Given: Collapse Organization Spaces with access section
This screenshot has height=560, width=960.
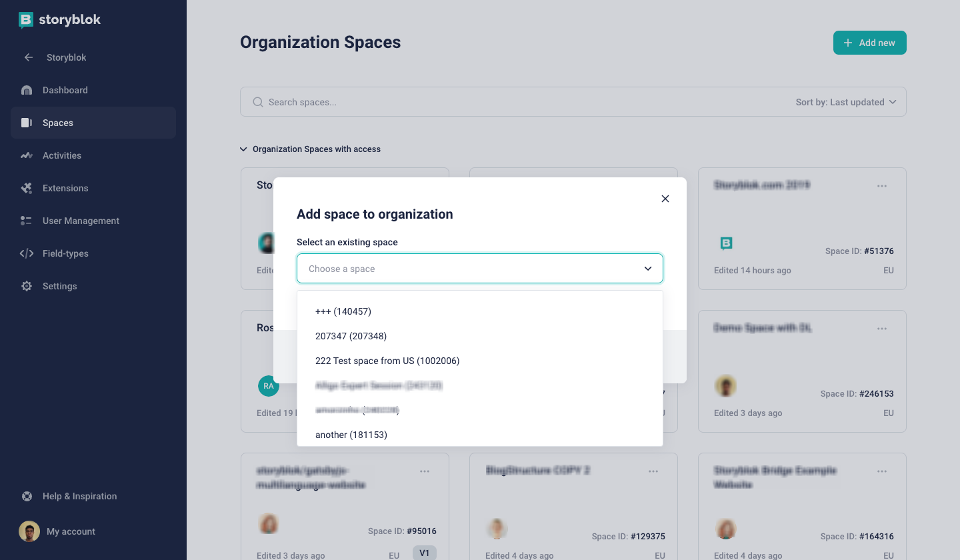Looking at the screenshot, I should pos(310,149).
